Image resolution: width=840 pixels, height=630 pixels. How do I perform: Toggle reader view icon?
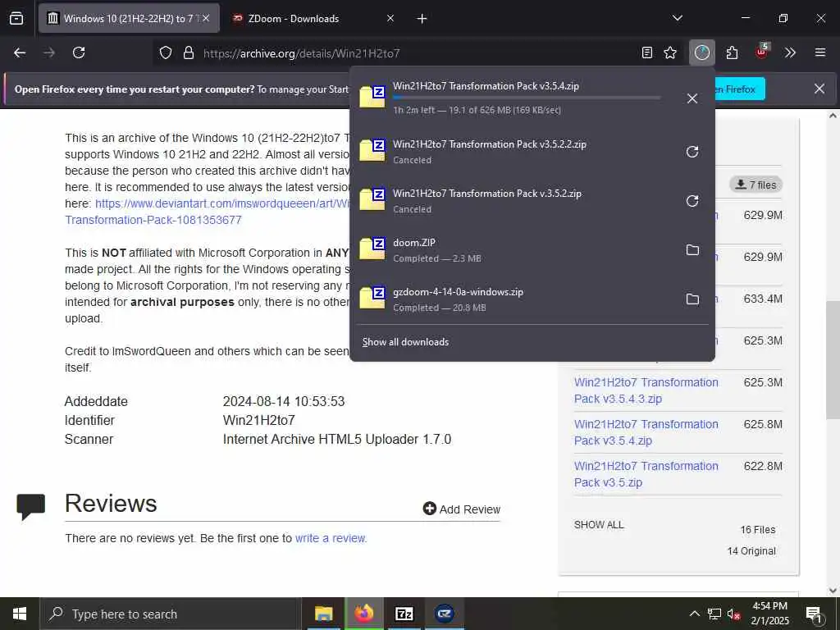647,52
